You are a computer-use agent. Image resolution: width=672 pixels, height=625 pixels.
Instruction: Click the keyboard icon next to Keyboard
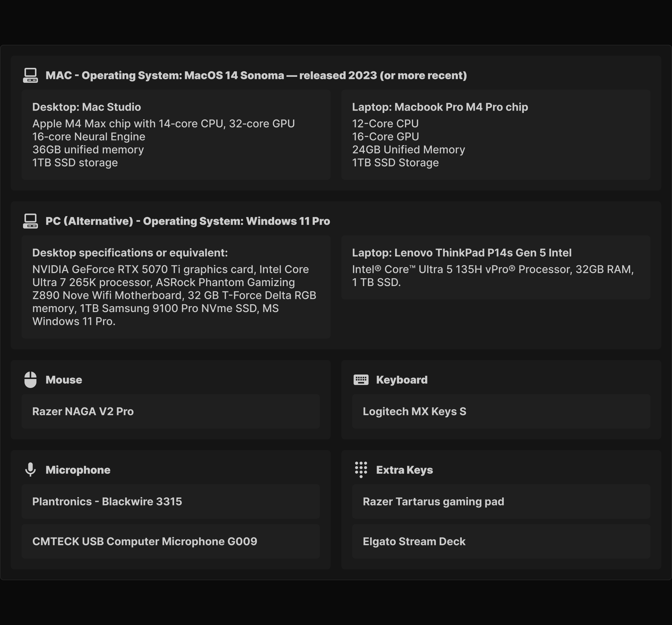tap(361, 380)
